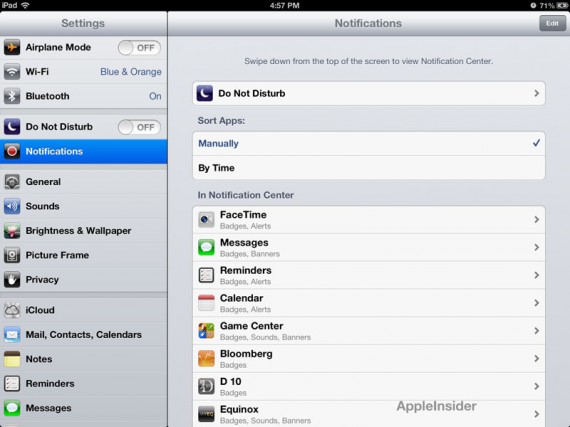This screenshot has height=427, width=570.
Task: Open Messages notification settings chevron
Action: tap(536, 247)
